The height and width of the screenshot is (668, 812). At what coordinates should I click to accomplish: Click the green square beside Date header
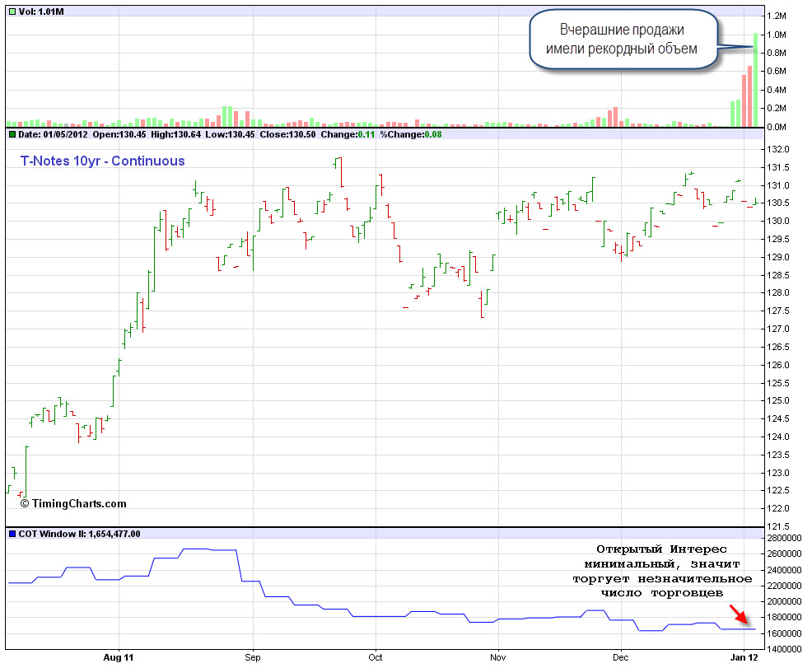[11, 133]
